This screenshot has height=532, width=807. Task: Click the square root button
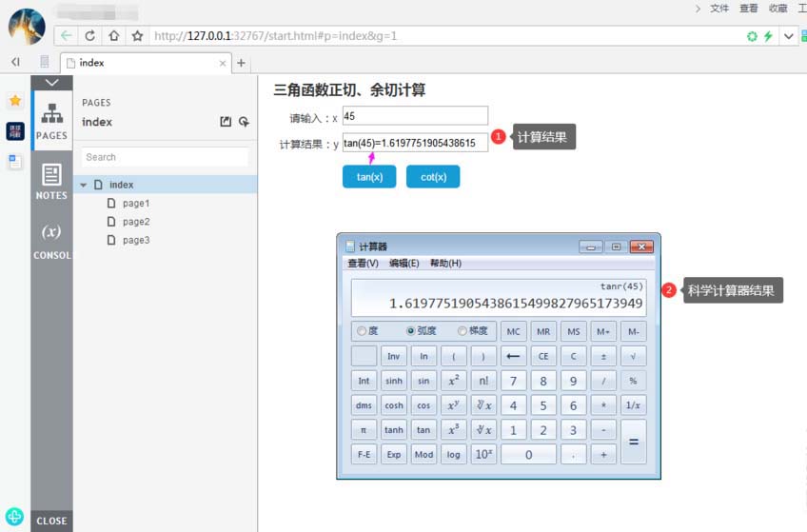(x=634, y=356)
